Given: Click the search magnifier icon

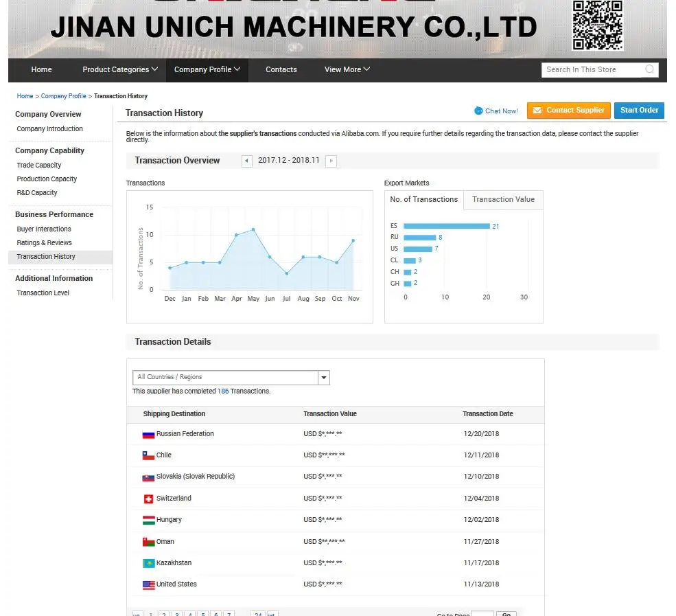Looking at the screenshot, I should click(649, 69).
